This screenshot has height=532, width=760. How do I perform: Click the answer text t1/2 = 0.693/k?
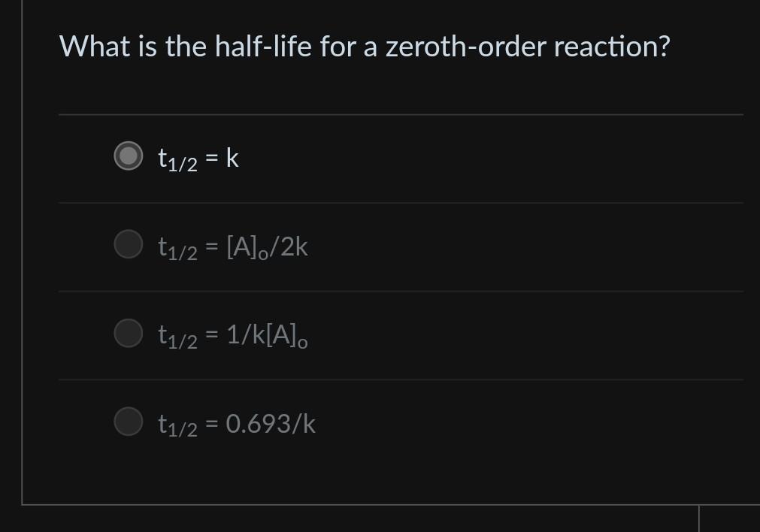(x=236, y=423)
